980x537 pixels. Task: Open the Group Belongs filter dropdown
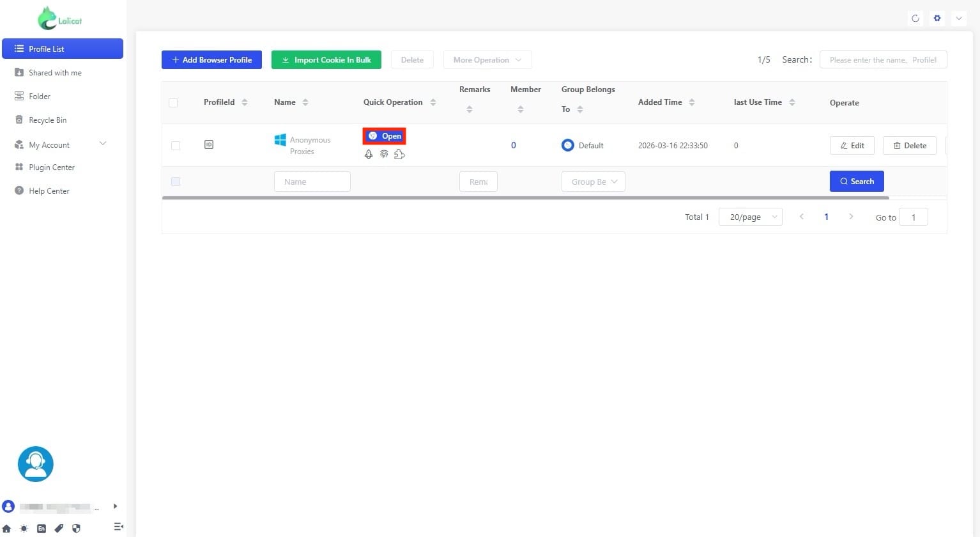(x=592, y=181)
